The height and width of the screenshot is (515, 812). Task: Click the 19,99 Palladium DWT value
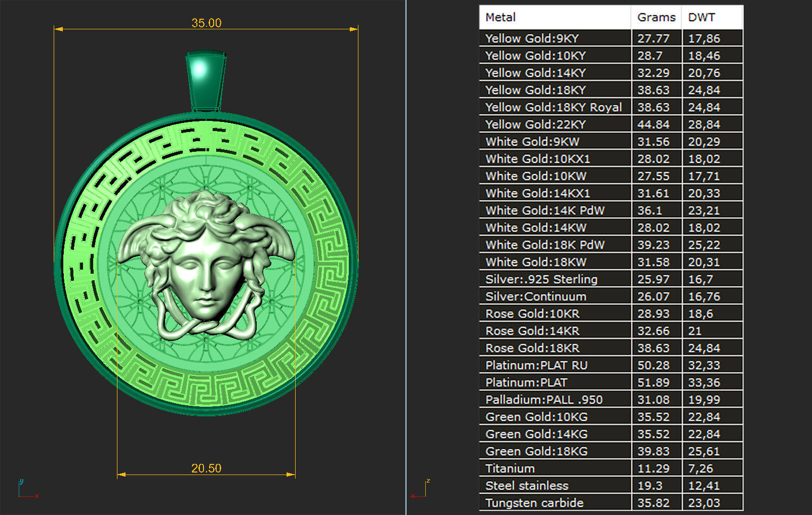[704, 400]
